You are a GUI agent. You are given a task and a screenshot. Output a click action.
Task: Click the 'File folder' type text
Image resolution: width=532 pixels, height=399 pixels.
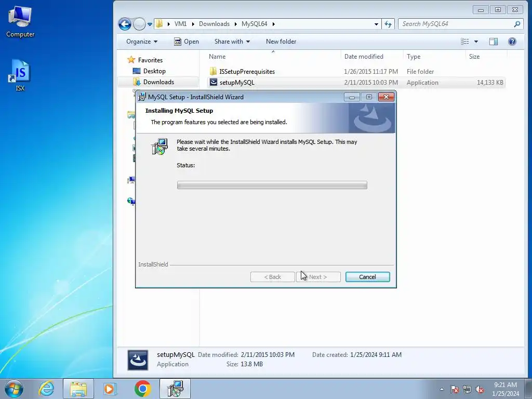[420, 72]
